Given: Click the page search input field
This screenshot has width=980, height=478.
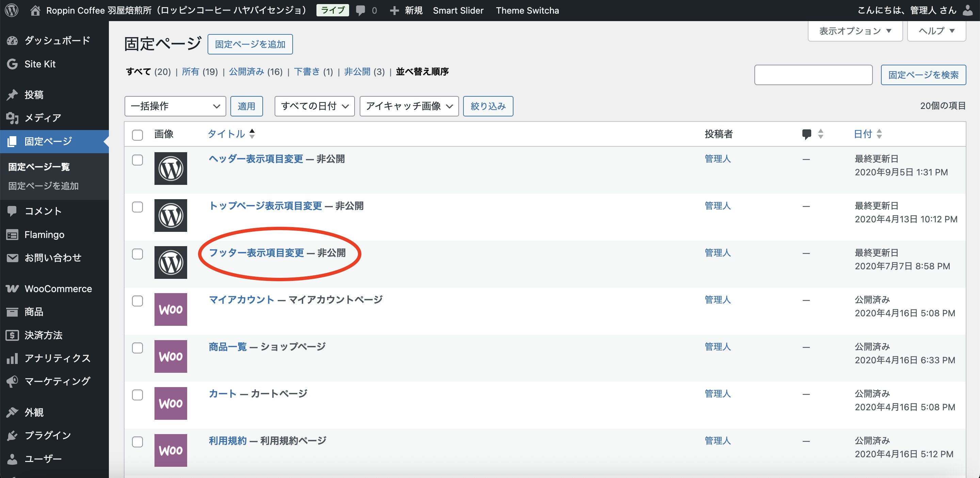Looking at the screenshot, I should (x=813, y=75).
